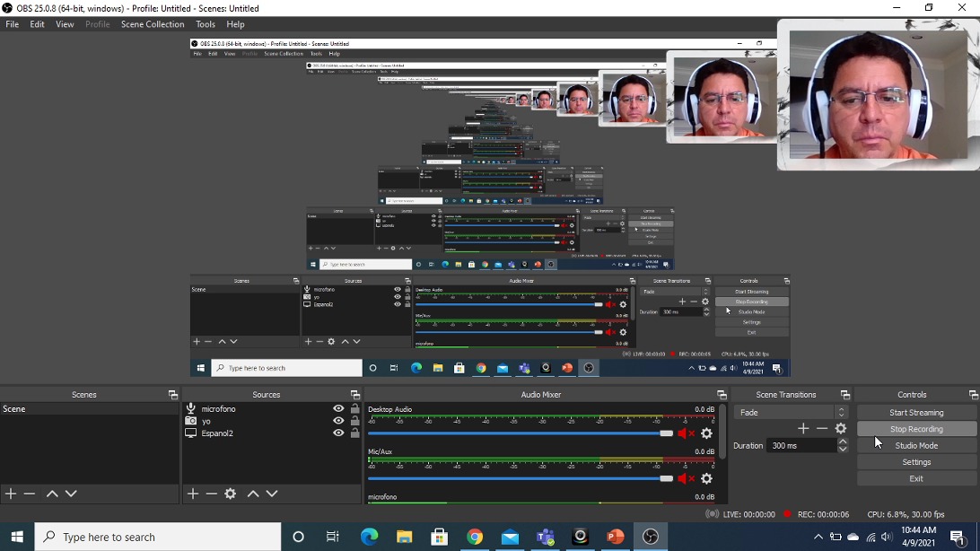This screenshot has width=980, height=551.
Task: Open the View menu
Action: [65, 24]
